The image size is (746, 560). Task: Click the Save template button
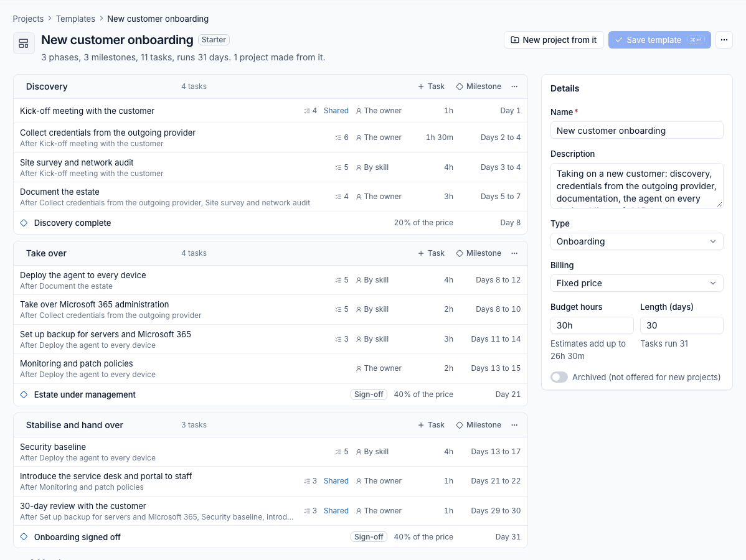pyautogui.click(x=659, y=40)
